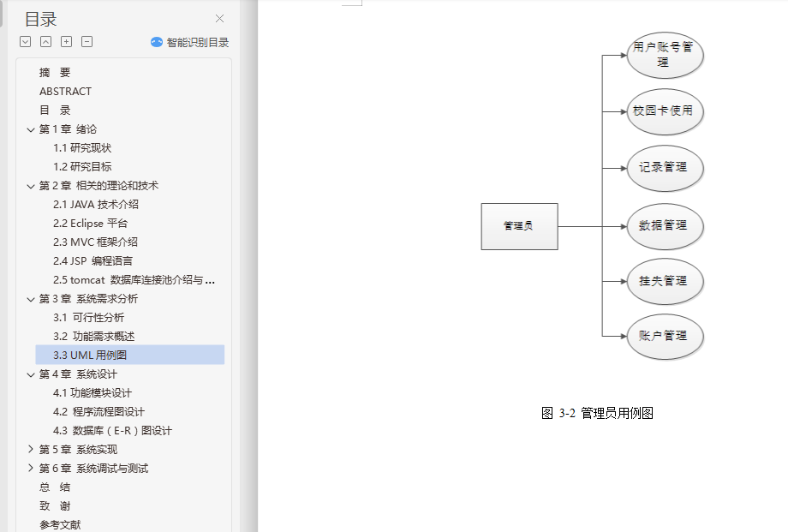Navigate to 4.3 数据库（E-R）图设计

(112, 430)
